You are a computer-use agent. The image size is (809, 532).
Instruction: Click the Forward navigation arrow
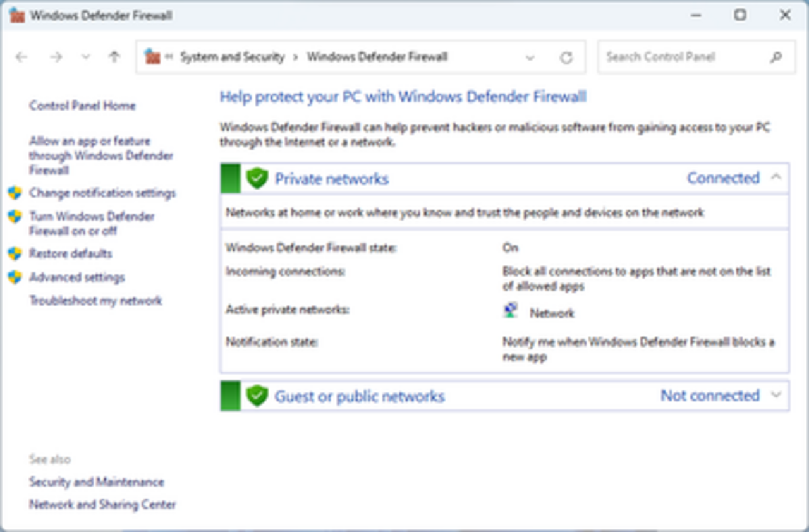pos(56,57)
